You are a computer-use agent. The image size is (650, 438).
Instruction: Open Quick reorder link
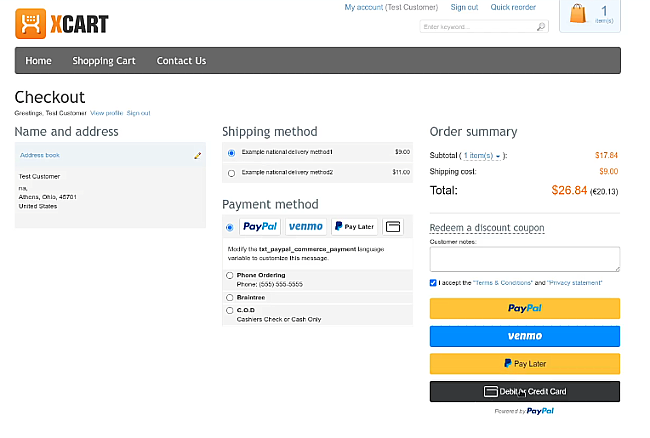513,7
